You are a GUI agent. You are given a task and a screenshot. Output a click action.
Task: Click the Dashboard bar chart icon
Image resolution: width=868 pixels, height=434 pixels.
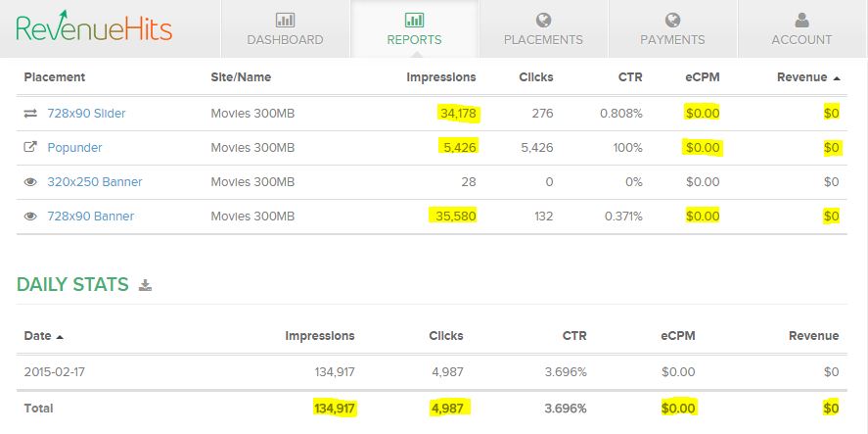(x=285, y=21)
